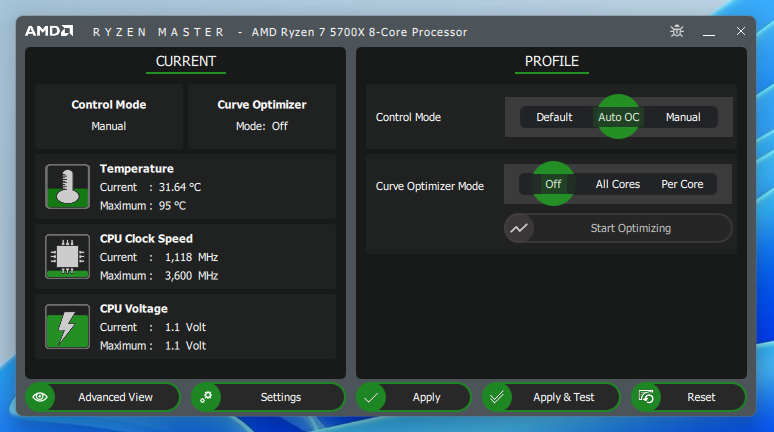Click maximum clock speed 3,600 MHz
The height and width of the screenshot is (432, 774).
click(192, 275)
